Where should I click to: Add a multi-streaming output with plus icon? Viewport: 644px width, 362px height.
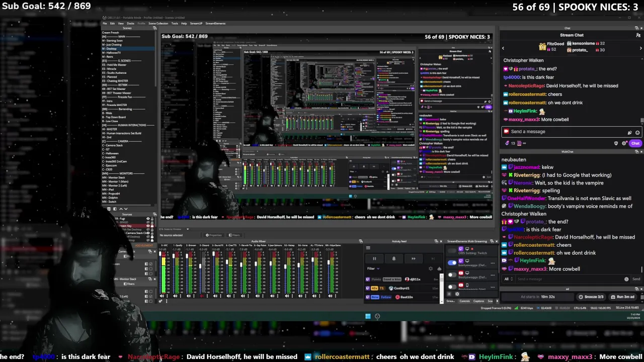point(449,294)
